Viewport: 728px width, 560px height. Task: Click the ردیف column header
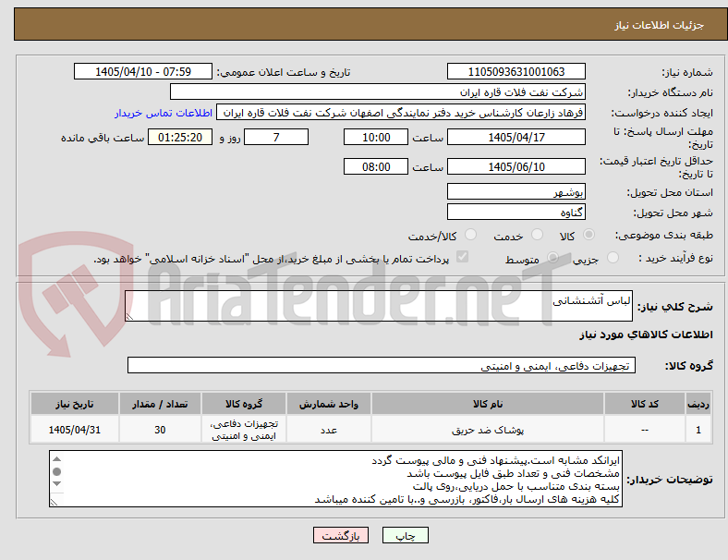(698, 404)
